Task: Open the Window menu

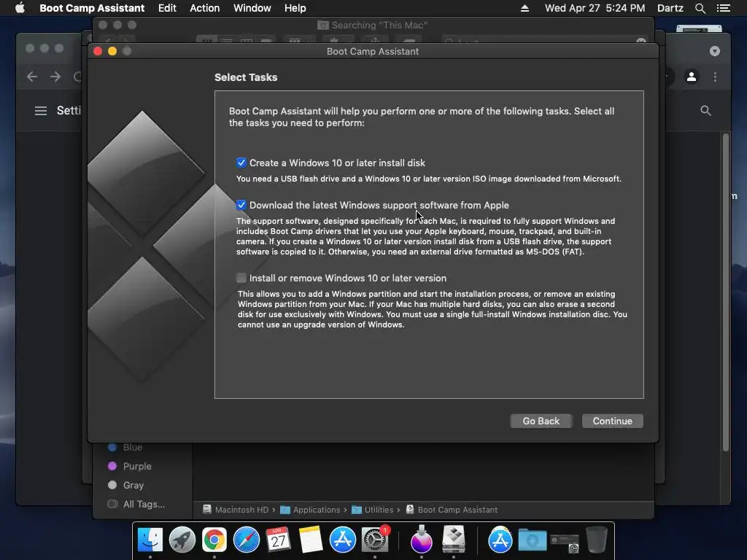Action: coord(252,8)
